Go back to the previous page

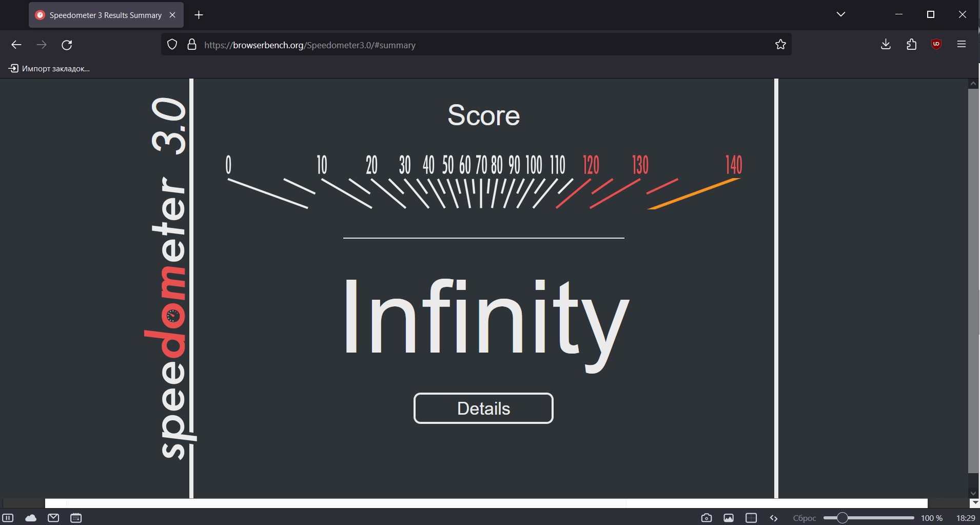[x=16, y=45]
